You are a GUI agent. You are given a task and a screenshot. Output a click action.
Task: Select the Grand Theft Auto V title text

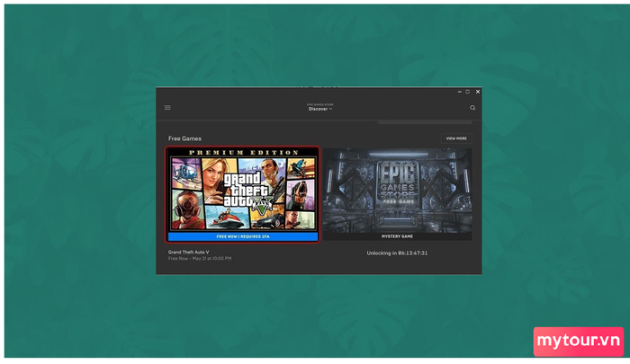click(188, 252)
